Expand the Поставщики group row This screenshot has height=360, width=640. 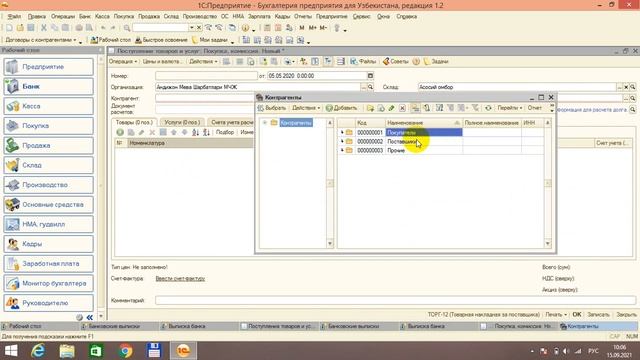tap(342, 141)
